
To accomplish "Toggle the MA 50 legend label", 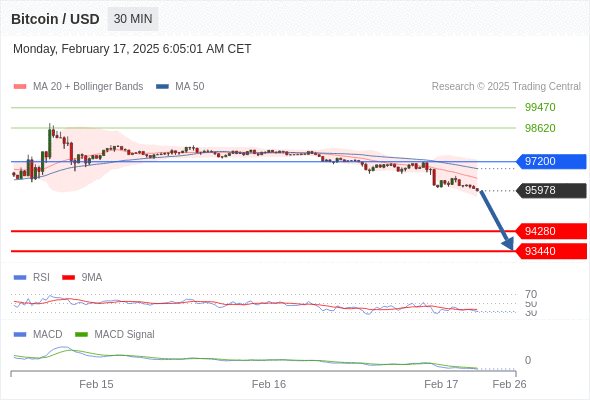I will (x=190, y=87).
